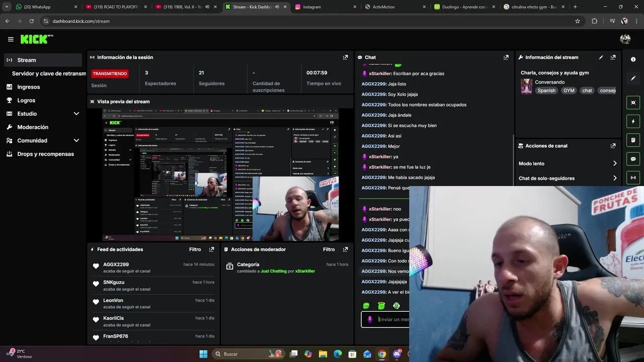Toggle the lightning bolt widget in the right rail
This screenshot has height=362, width=644.
[633, 121]
